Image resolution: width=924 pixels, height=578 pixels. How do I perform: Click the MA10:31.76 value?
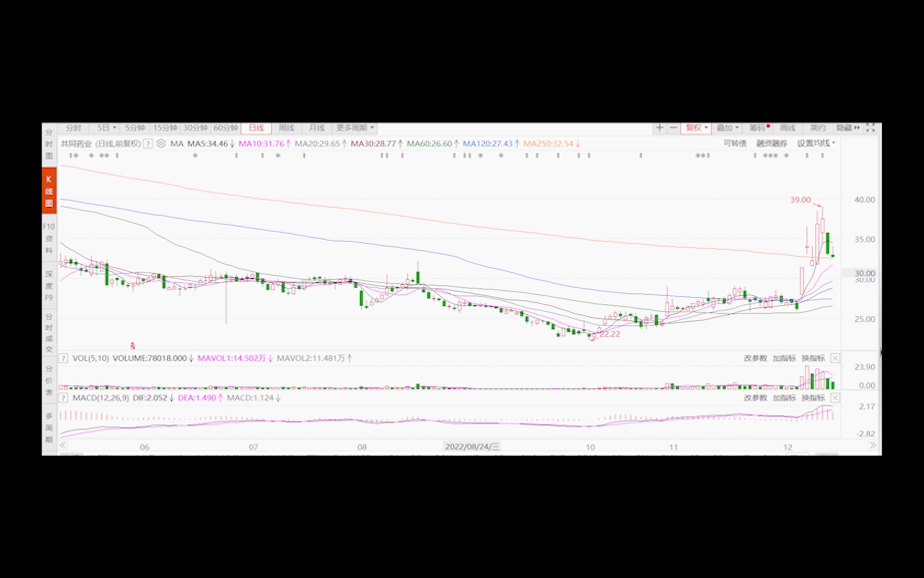click(261, 144)
